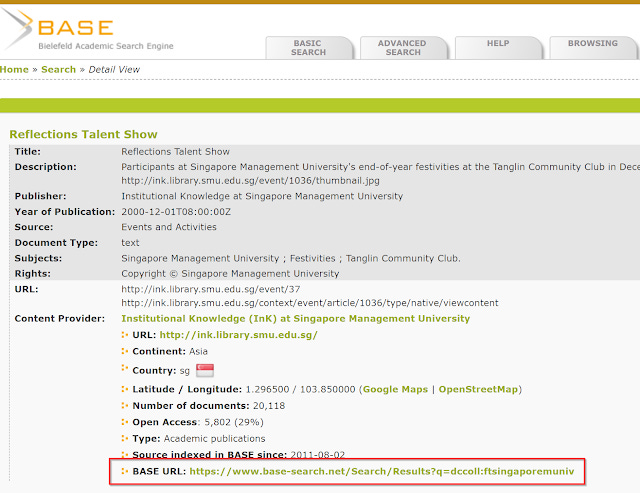The height and width of the screenshot is (493, 640).
Task: Follow the BASE URL search results link
Action: pyautogui.click(x=382, y=471)
